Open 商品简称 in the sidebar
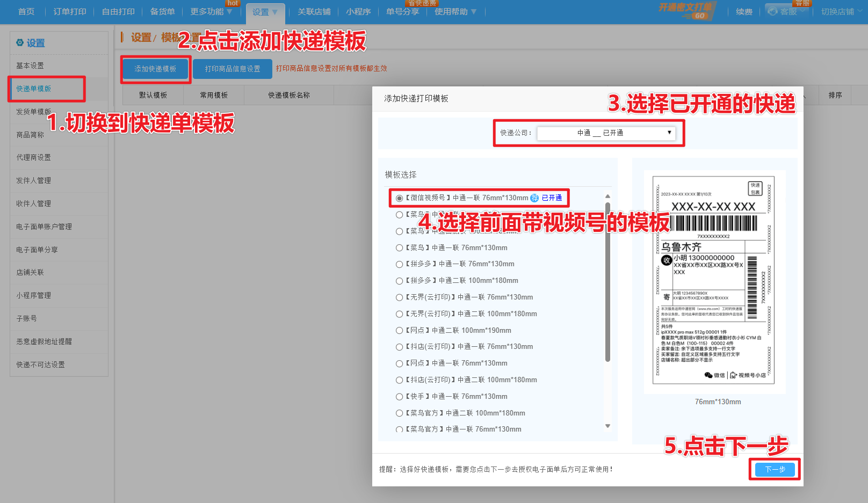868x503 pixels. click(x=59, y=135)
